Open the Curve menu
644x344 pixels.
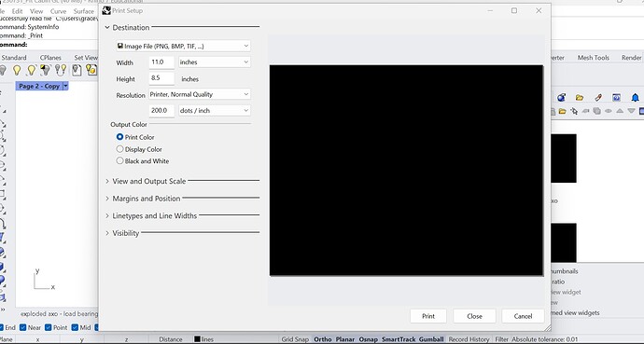(x=58, y=11)
